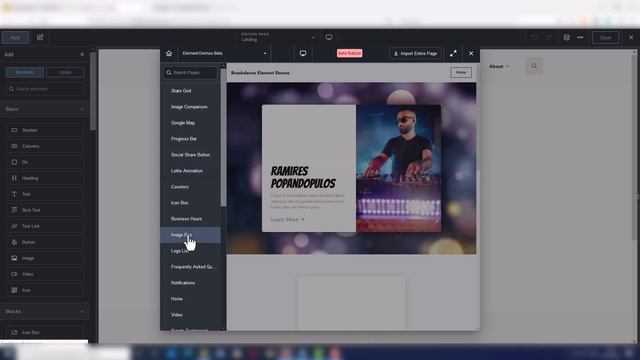Image resolution: width=640 pixels, height=360 pixels.
Task: Add an Icon element
Action: pos(45,290)
